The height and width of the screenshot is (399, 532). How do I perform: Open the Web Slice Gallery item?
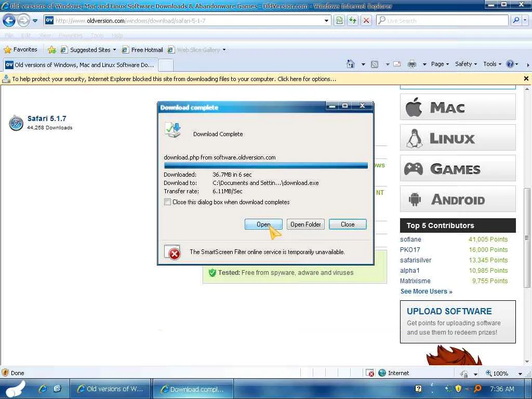point(194,50)
